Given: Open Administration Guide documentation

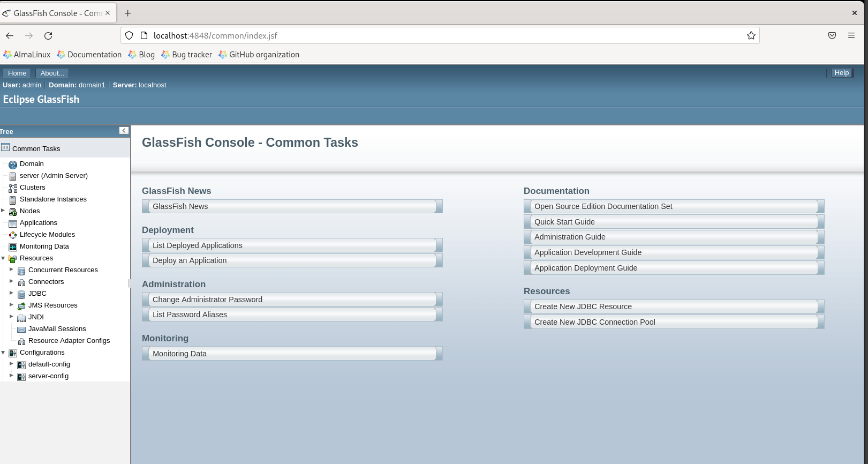Looking at the screenshot, I should (x=674, y=237).
